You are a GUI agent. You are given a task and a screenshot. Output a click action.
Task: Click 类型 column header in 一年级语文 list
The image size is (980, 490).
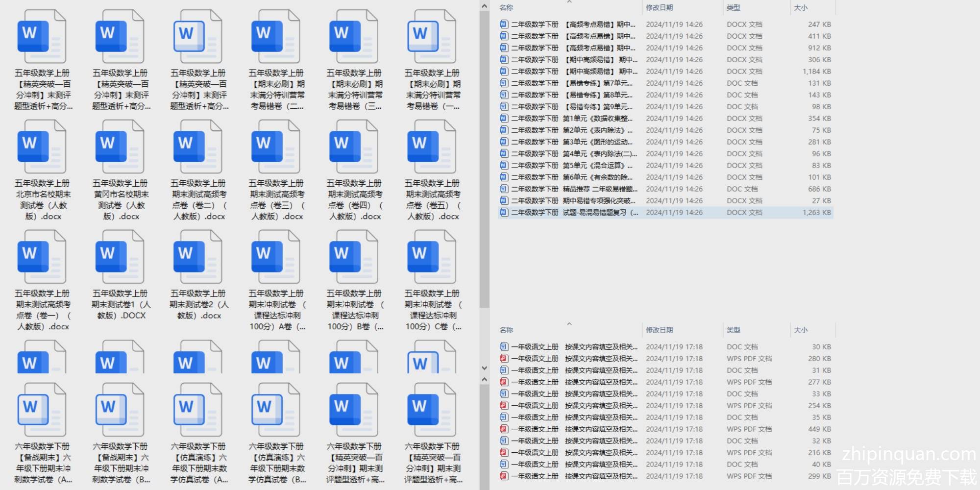pos(733,330)
